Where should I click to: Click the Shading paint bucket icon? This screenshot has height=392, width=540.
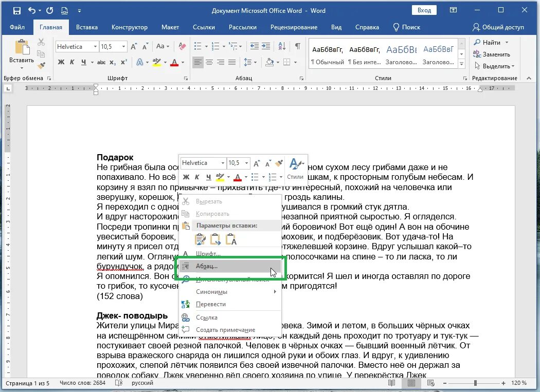coord(269,62)
